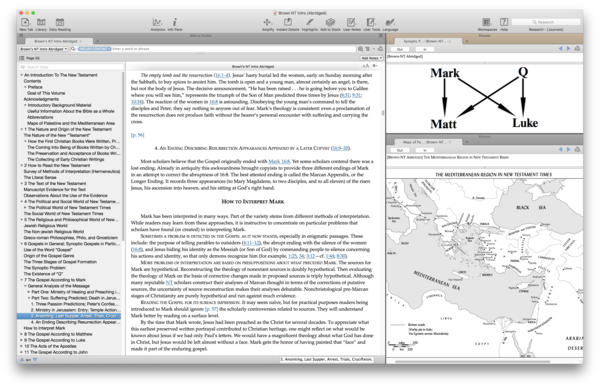Click the Research search field

tap(546, 22)
